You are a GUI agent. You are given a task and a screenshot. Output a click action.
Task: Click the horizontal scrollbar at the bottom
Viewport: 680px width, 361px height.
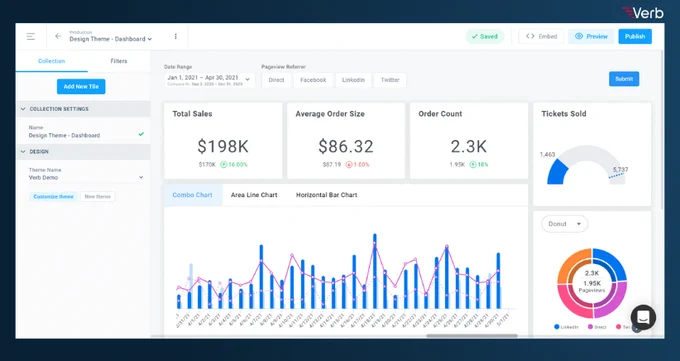tap(472, 336)
